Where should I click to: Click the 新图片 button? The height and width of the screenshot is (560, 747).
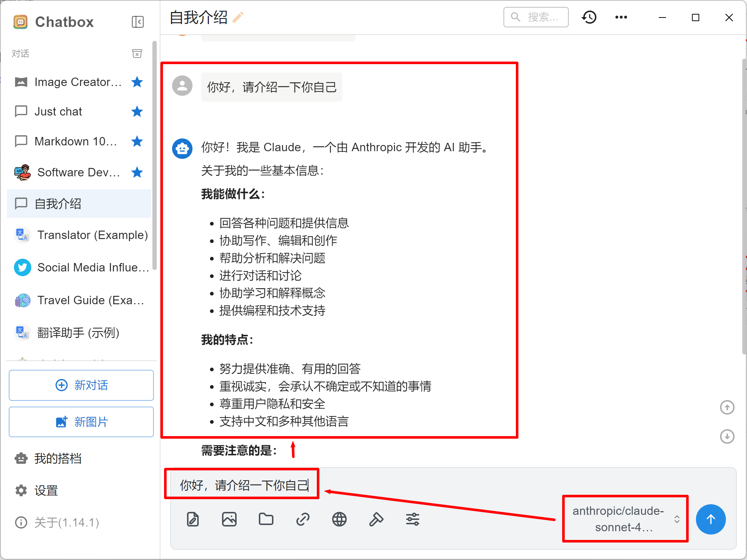[81, 422]
